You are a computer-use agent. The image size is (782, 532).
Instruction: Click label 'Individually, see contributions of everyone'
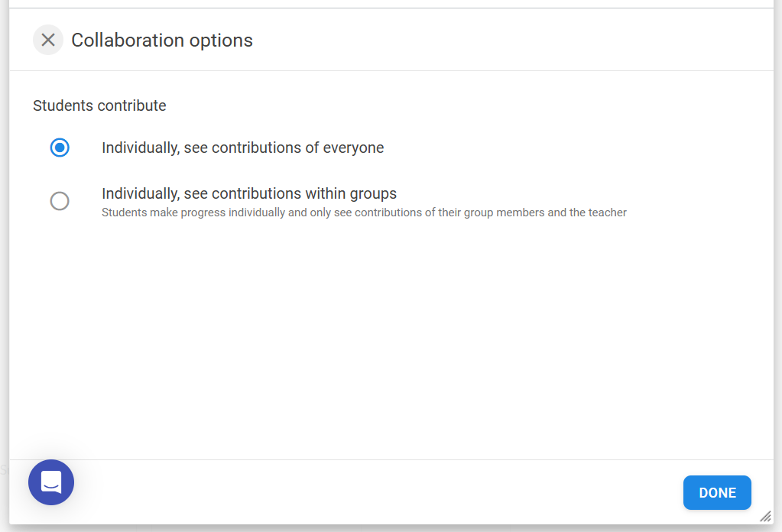243,148
